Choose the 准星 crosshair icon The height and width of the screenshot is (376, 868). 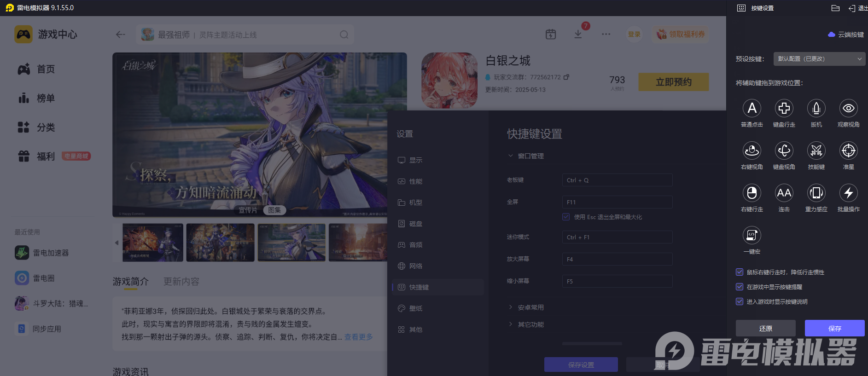coord(849,151)
